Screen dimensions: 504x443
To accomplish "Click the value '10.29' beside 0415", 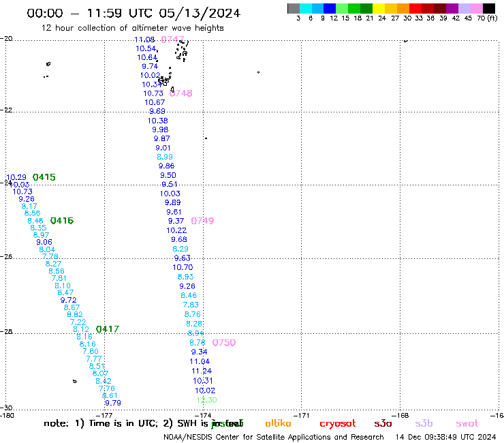I will tap(16, 178).
